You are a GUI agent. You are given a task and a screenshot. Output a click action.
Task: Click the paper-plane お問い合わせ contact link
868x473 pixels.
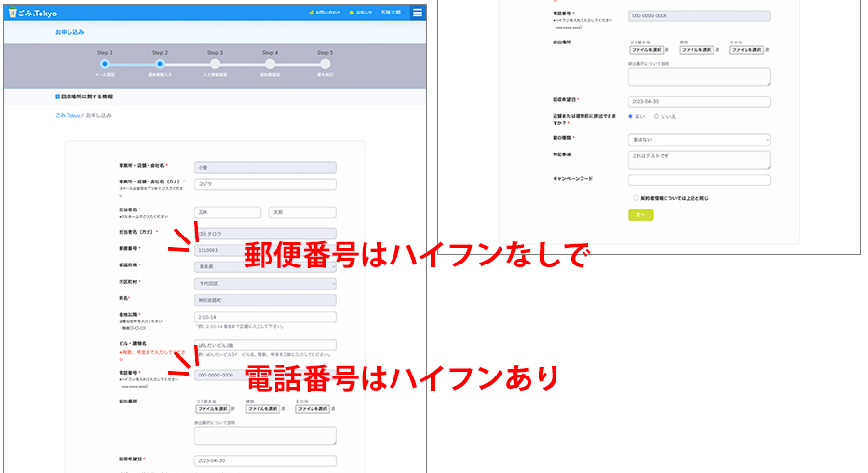[324, 13]
